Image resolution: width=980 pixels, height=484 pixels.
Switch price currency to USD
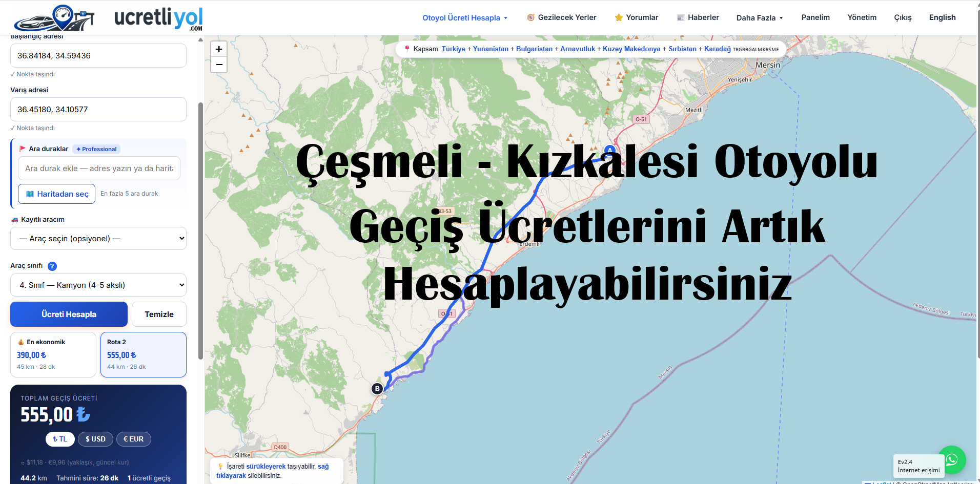tap(95, 439)
